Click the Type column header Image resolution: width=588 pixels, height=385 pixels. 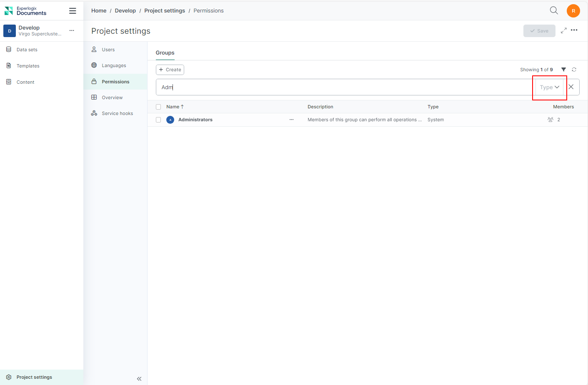click(433, 107)
